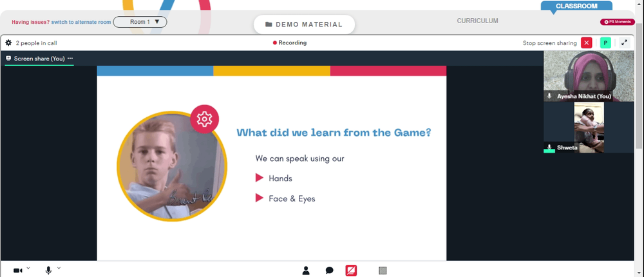
Task: Open camera options chevron
Action: point(28,268)
